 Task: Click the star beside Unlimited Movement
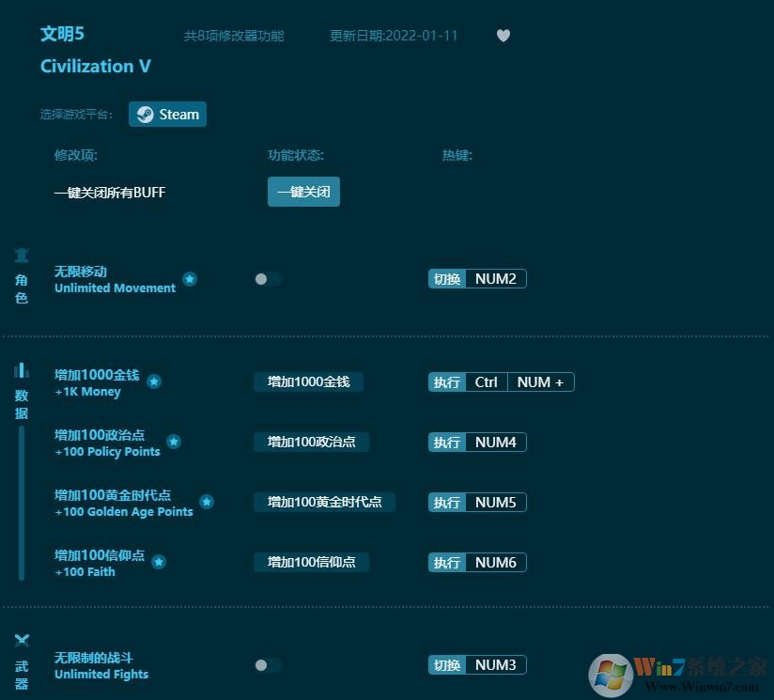(190, 278)
